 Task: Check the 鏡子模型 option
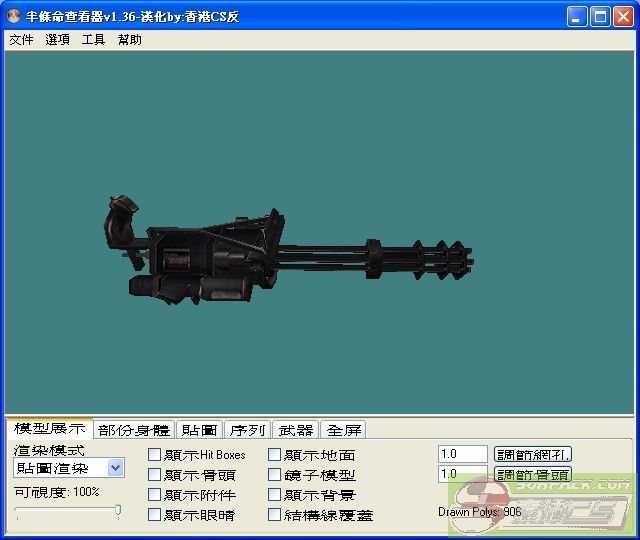pyautogui.click(x=275, y=475)
